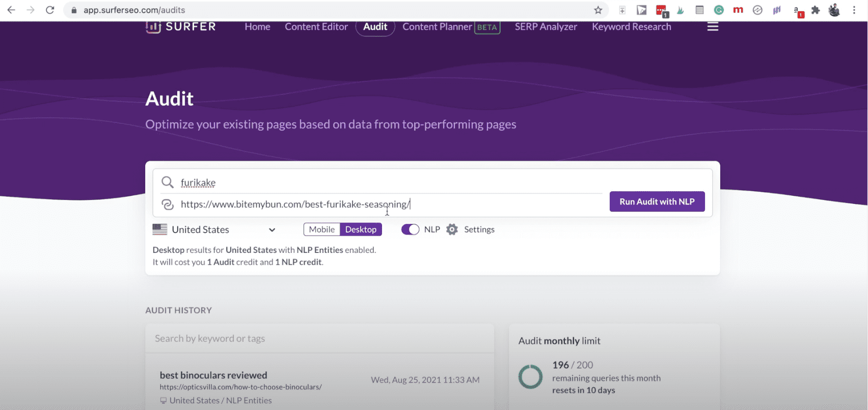Click the green leaf extension icon
Viewport: 868px width, 410px height.
click(680, 10)
